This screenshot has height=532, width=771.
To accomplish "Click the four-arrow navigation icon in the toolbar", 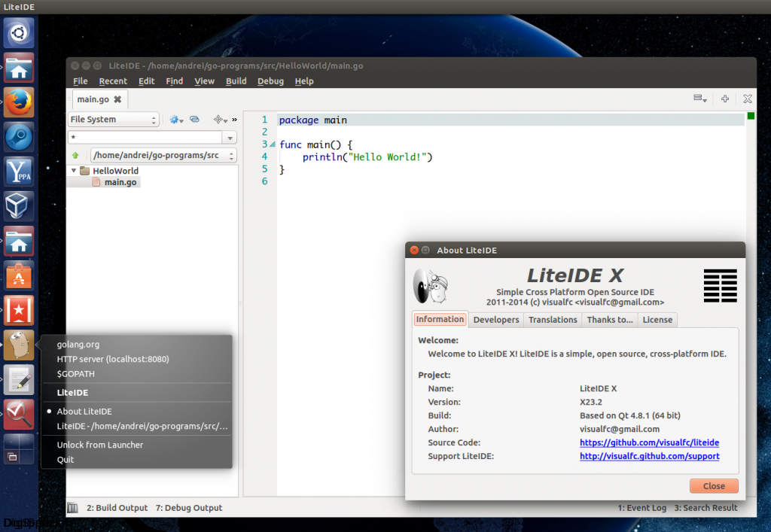I will 218,120.
